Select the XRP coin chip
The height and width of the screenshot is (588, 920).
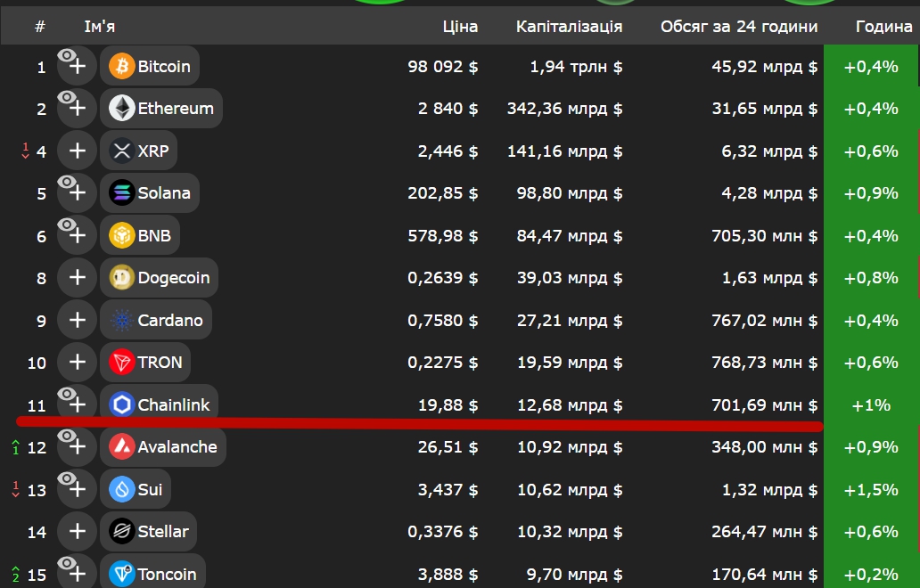138,151
